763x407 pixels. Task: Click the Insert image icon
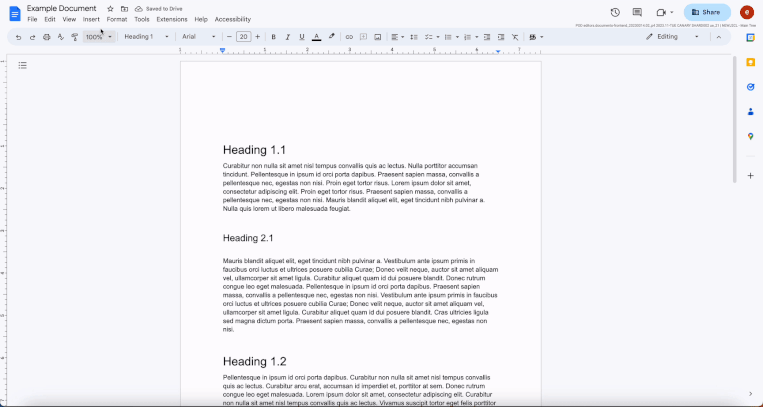(377, 37)
